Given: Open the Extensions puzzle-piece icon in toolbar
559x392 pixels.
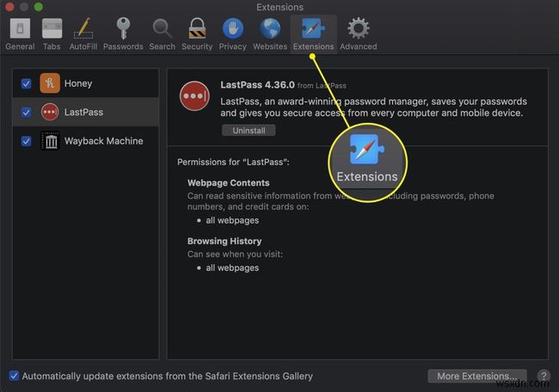Looking at the screenshot, I should (313, 28).
